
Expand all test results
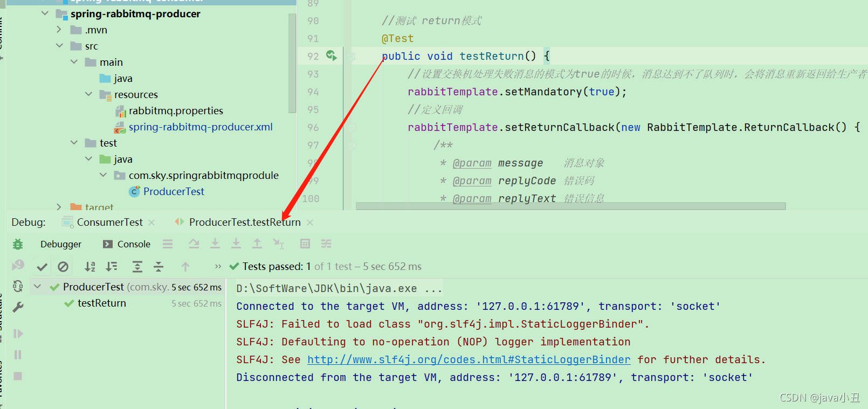click(137, 266)
